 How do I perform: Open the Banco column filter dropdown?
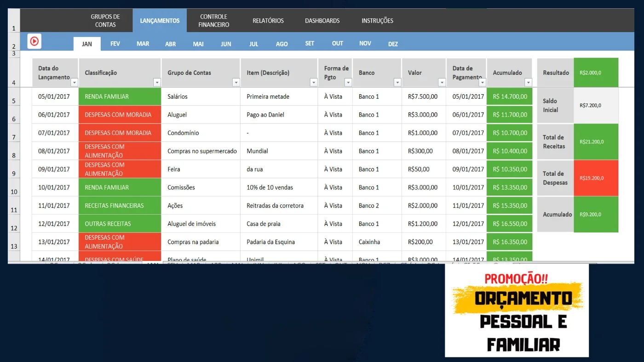click(397, 83)
